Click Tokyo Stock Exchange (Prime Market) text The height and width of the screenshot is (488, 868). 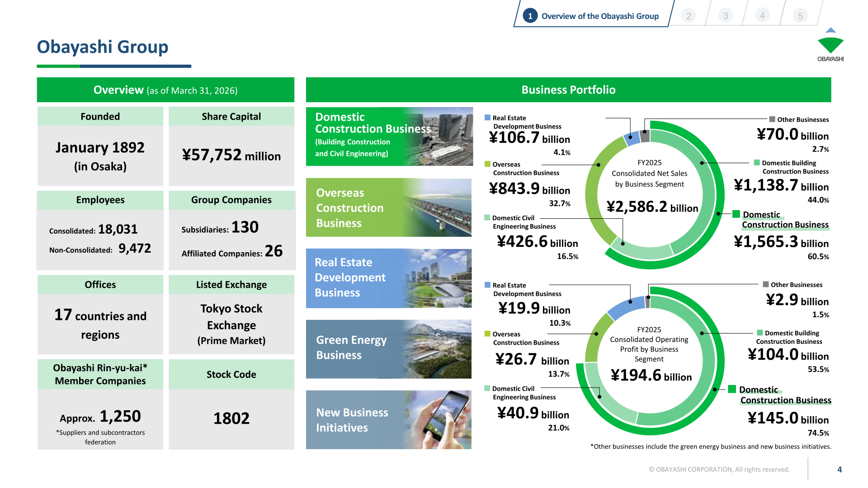[x=231, y=324]
